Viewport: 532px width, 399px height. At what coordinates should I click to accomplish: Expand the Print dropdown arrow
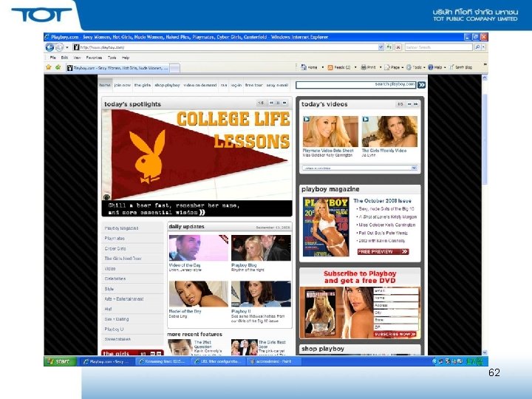tap(381, 67)
